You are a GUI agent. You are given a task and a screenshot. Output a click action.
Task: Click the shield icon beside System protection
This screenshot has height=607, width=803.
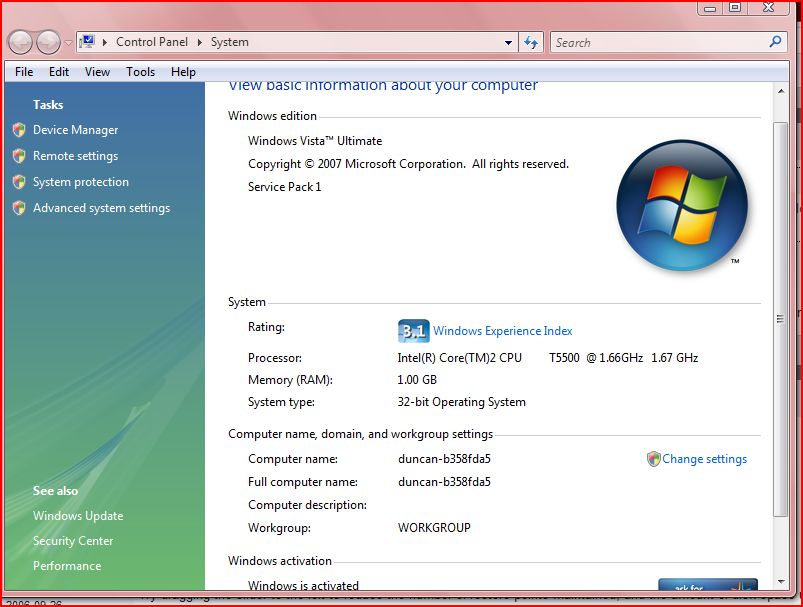(19, 182)
